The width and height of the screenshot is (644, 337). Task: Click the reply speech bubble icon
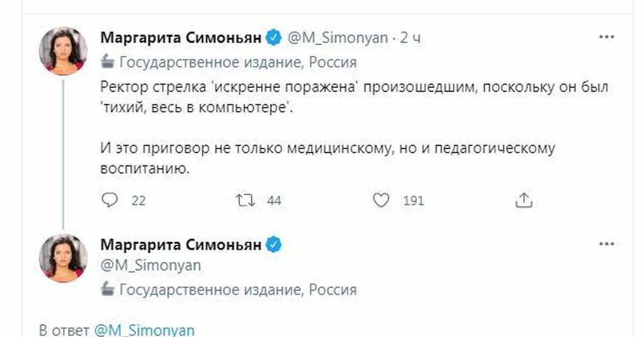click(109, 201)
